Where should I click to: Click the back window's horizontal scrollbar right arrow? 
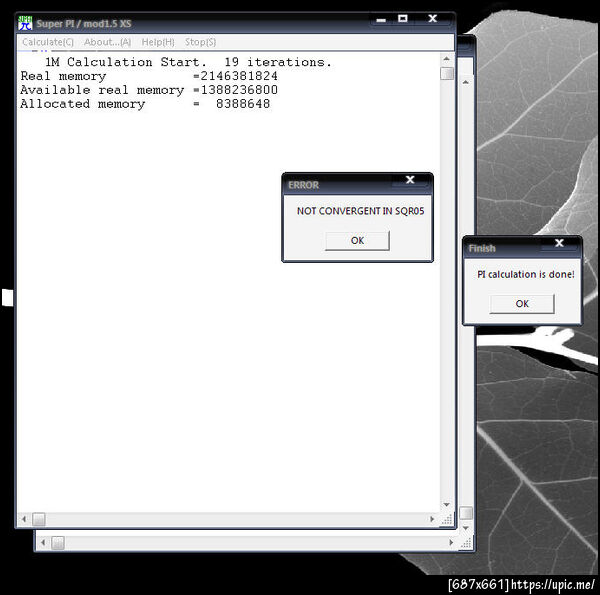click(x=452, y=543)
